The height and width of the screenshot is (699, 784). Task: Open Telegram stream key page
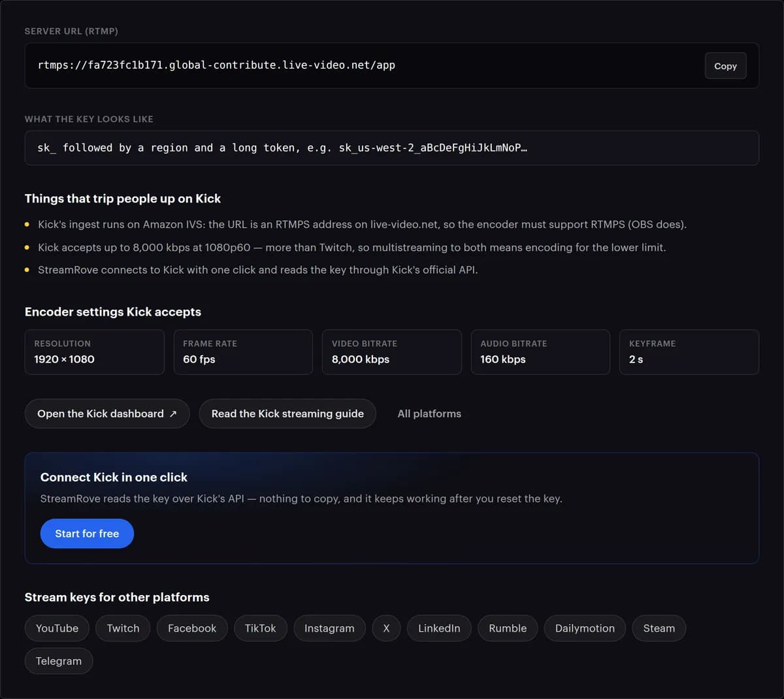click(x=59, y=661)
